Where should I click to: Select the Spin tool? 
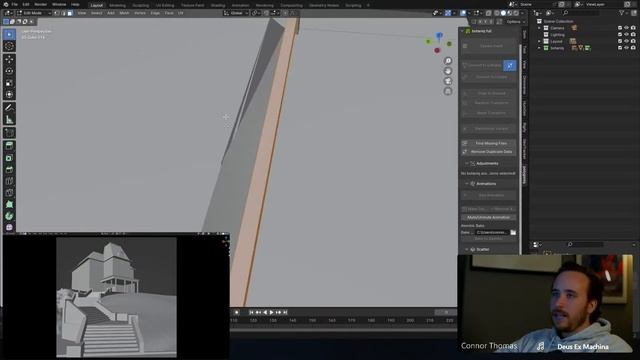click(x=9, y=216)
